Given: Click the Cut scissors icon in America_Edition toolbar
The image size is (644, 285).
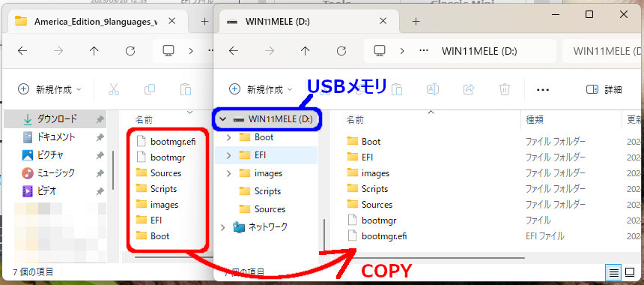Looking at the screenshot, I should click(x=114, y=89).
